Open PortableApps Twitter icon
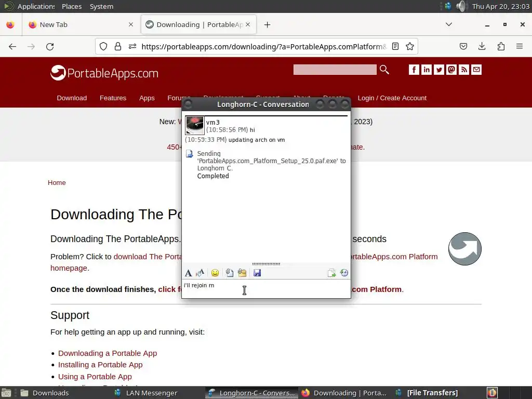Image resolution: width=532 pixels, height=399 pixels. click(439, 70)
